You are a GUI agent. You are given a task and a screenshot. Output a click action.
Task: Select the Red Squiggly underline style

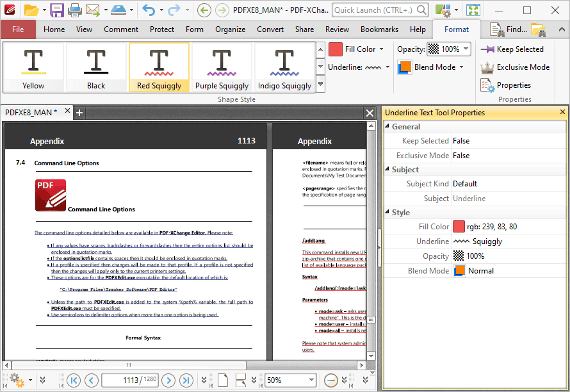159,67
